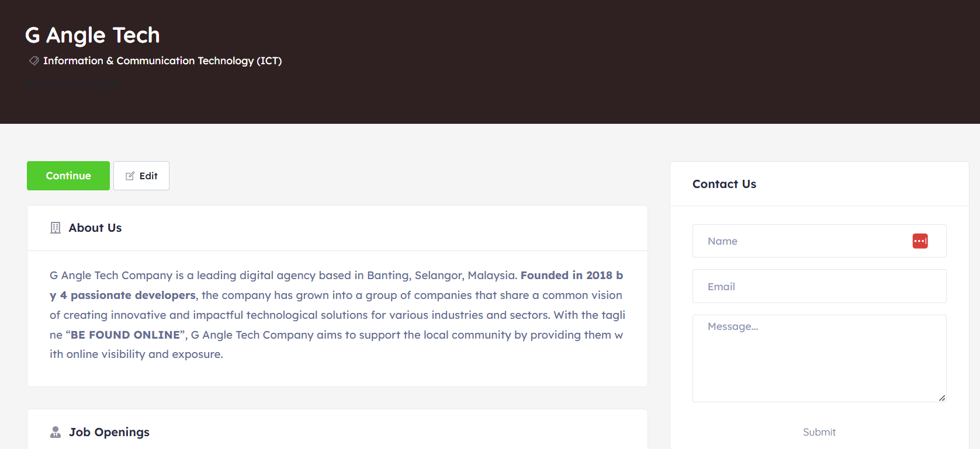Click the bold "BE FOUND ONLINE" text in paragraph
980x449 pixels.
tap(125, 335)
